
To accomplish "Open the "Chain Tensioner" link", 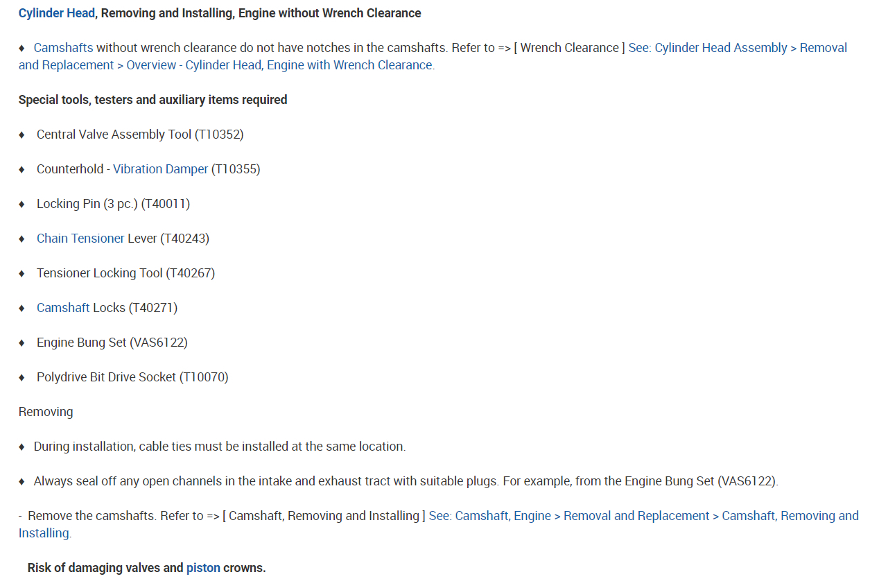I will tap(80, 239).
